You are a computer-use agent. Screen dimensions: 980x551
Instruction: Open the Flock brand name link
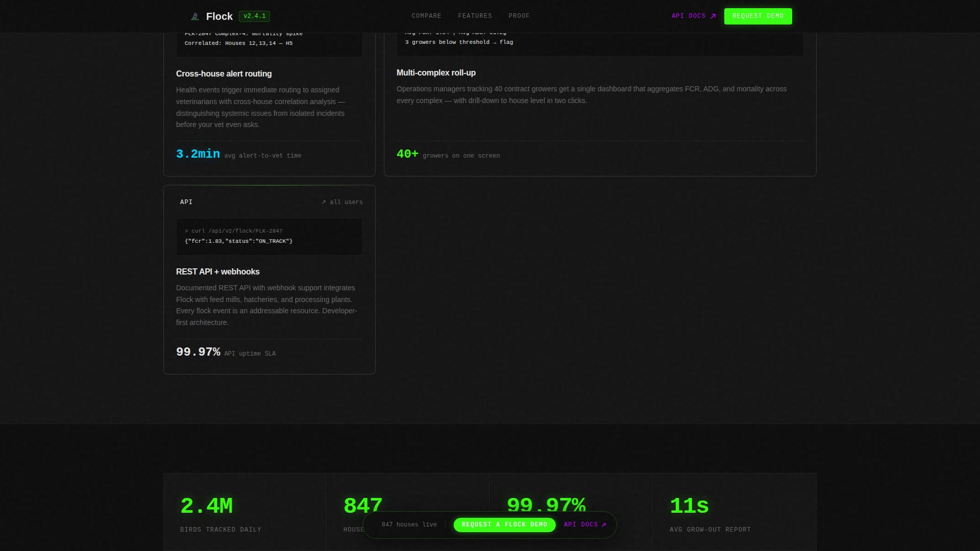pyautogui.click(x=219, y=16)
